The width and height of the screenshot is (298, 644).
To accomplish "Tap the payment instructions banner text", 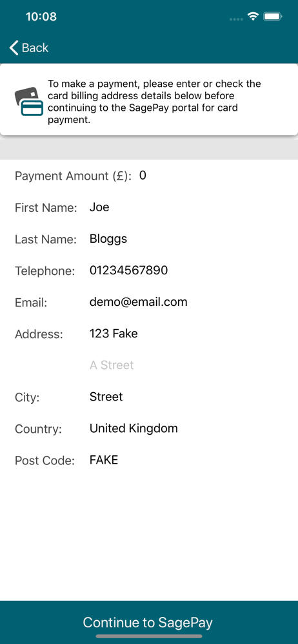I will pyautogui.click(x=154, y=102).
